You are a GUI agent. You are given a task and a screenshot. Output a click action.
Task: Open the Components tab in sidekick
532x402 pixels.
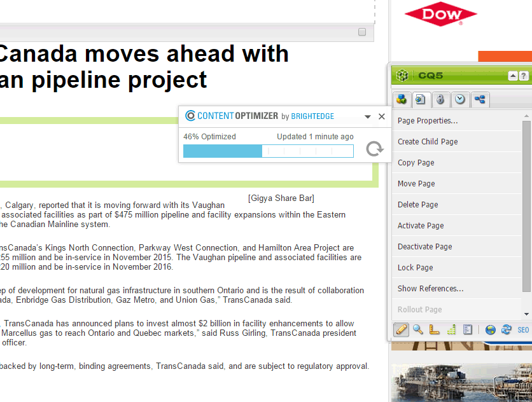[402, 100]
